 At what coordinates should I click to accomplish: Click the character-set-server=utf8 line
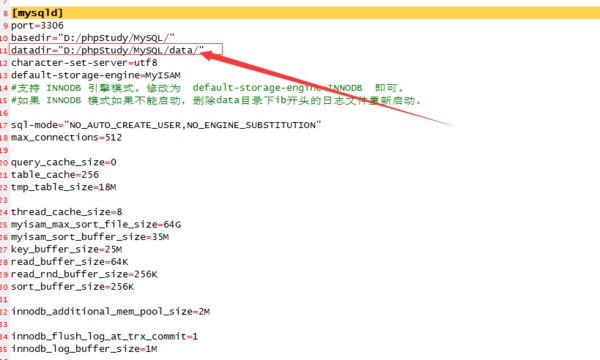[x=84, y=63]
